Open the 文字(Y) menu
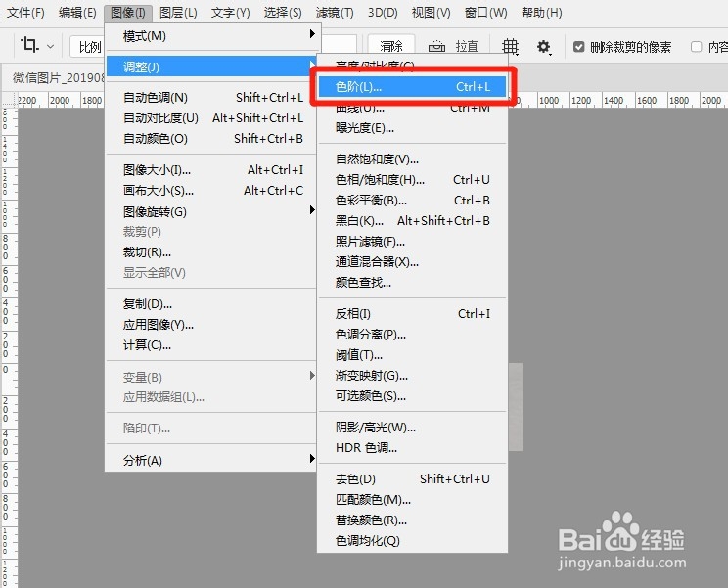This screenshot has height=588, width=728. 230,12
